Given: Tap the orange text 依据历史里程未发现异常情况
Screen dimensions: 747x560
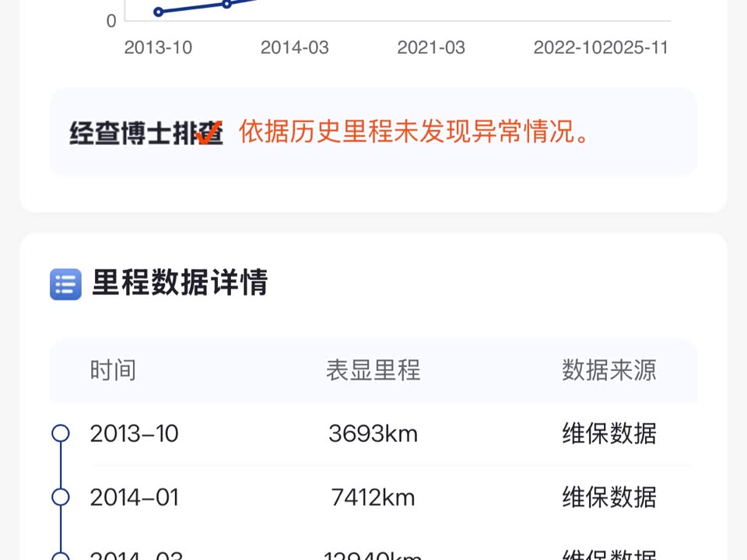Looking at the screenshot, I should [414, 132].
